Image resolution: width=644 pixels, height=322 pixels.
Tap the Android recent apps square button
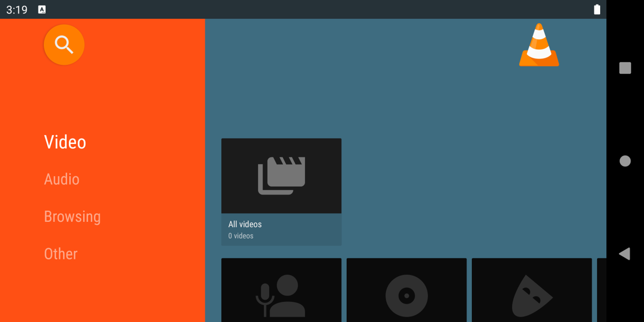click(x=625, y=68)
